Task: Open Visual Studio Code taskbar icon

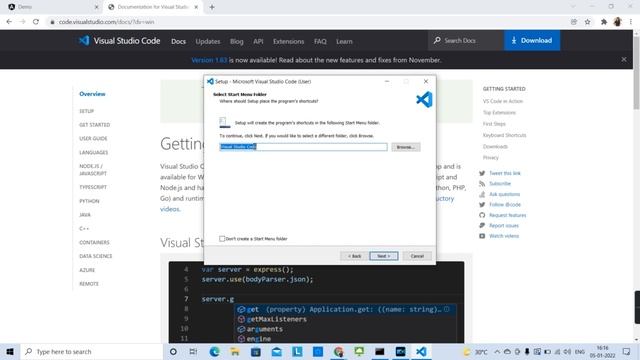Action: [421, 351]
